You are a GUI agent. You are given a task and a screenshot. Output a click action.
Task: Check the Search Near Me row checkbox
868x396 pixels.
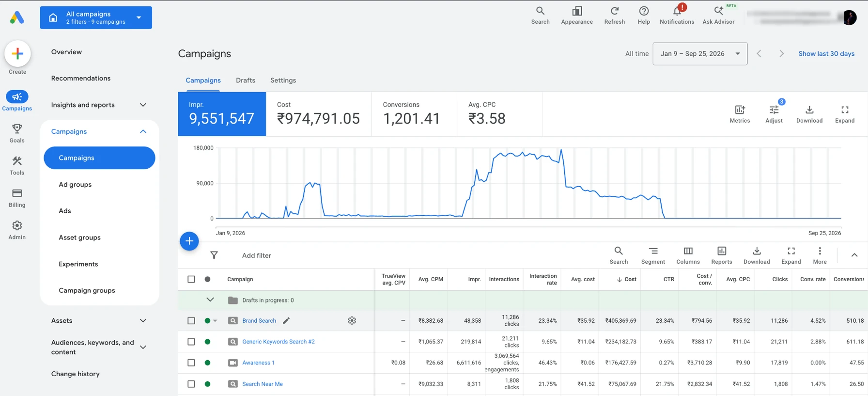191,384
